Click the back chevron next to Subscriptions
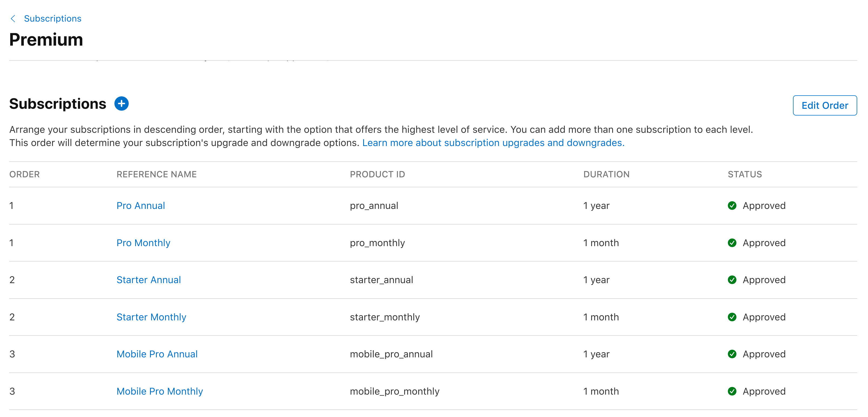 pyautogui.click(x=13, y=19)
